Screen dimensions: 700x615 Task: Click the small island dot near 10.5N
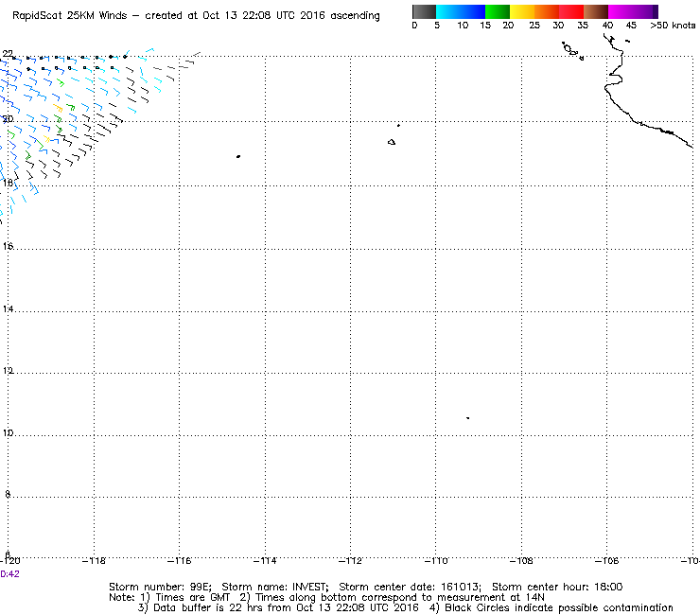(468, 418)
